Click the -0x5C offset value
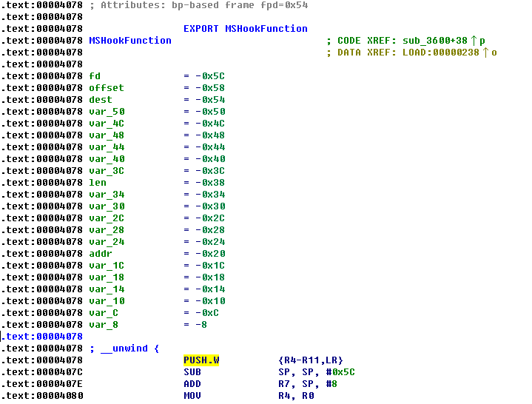Viewport: 532px width, 404px height. (210, 76)
